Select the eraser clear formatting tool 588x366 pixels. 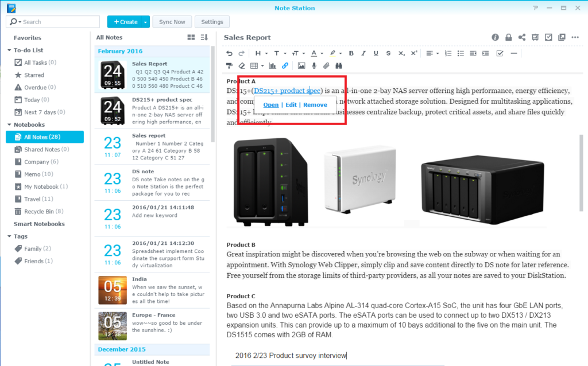242,66
